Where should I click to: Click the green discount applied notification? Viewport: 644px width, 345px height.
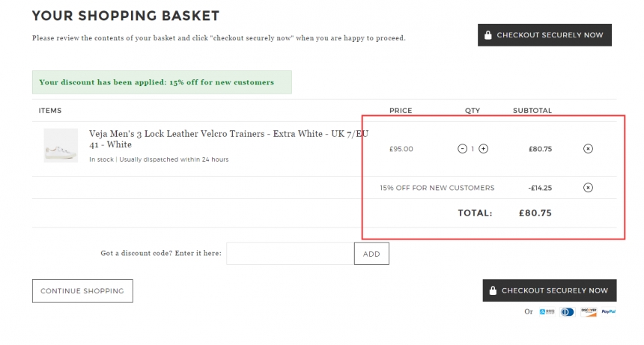(162, 82)
